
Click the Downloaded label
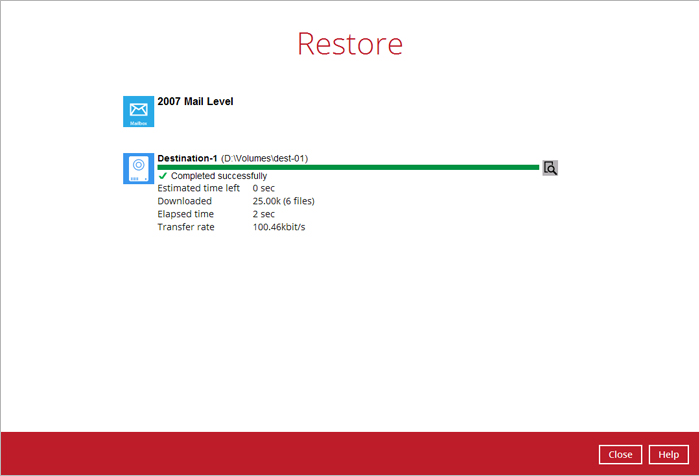[x=184, y=201]
